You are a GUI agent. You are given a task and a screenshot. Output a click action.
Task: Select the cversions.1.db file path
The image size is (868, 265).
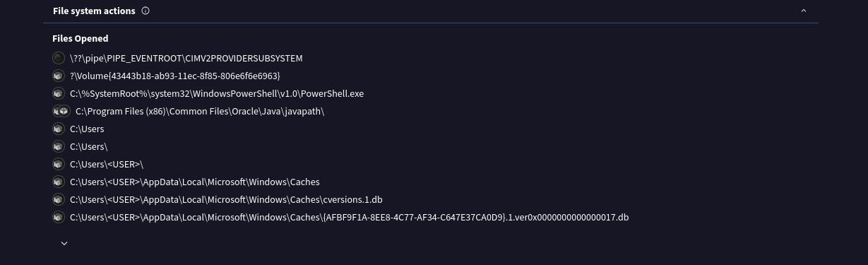[226, 199]
